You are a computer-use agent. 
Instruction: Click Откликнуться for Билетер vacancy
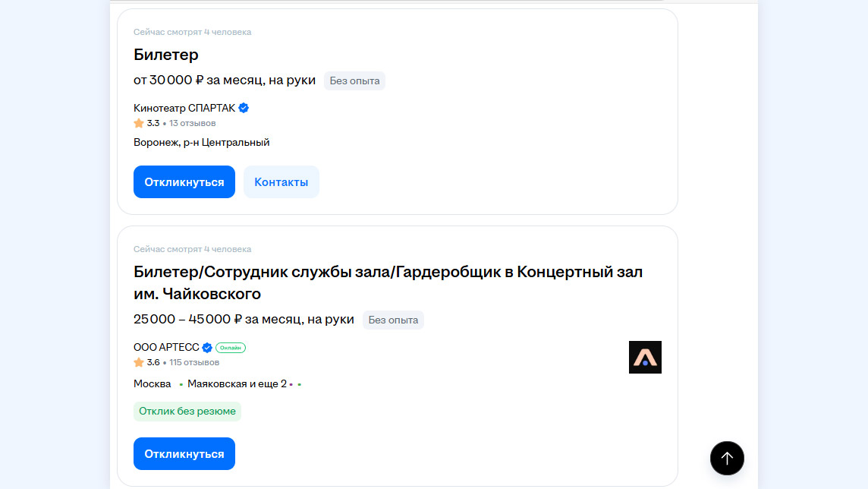point(184,181)
